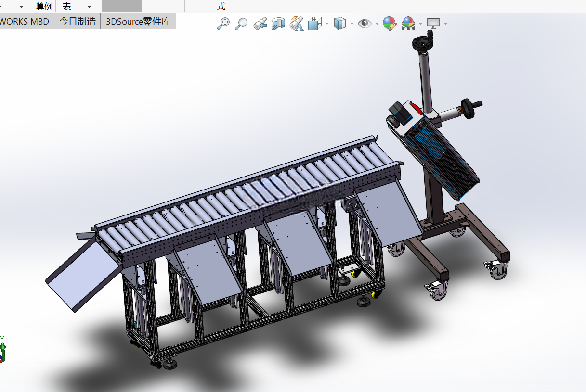Image resolution: width=586 pixels, height=392 pixels.
Task: Switch to the 今日制造 tab
Action: (x=77, y=21)
